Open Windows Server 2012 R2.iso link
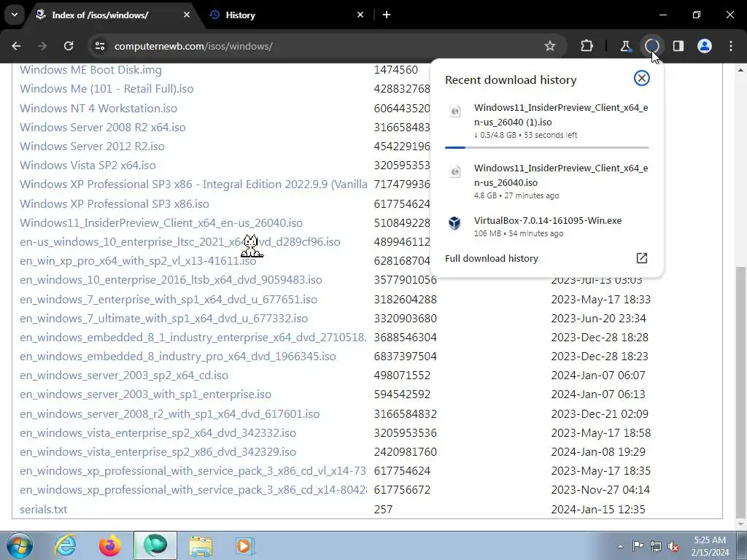Image resolution: width=747 pixels, height=560 pixels. pyautogui.click(x=92, y=146)
